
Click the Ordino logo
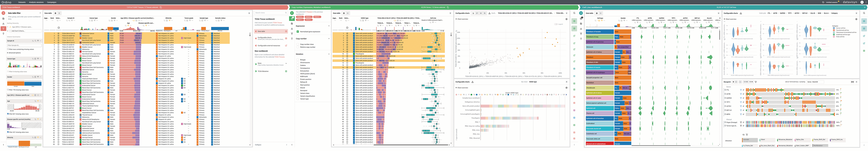pos(6,2)
